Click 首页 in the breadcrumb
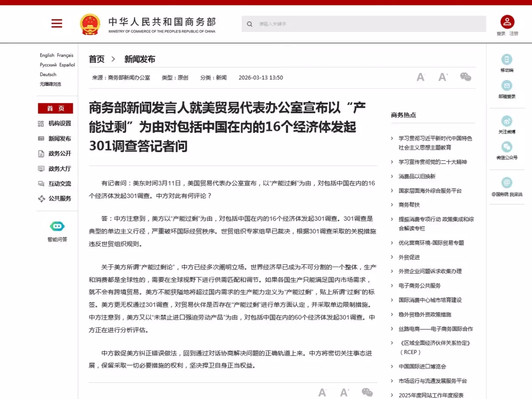 pos(97,59)
